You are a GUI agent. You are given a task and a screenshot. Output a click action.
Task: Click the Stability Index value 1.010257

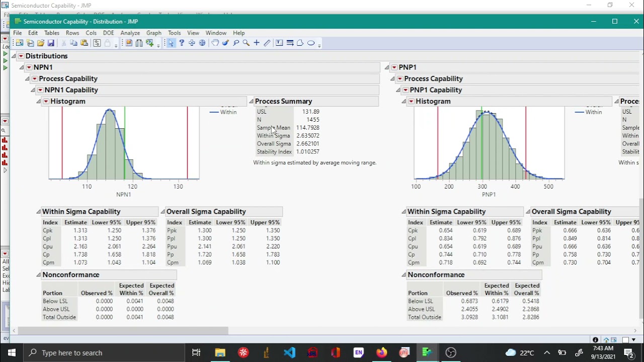click(x=308, y=152)
